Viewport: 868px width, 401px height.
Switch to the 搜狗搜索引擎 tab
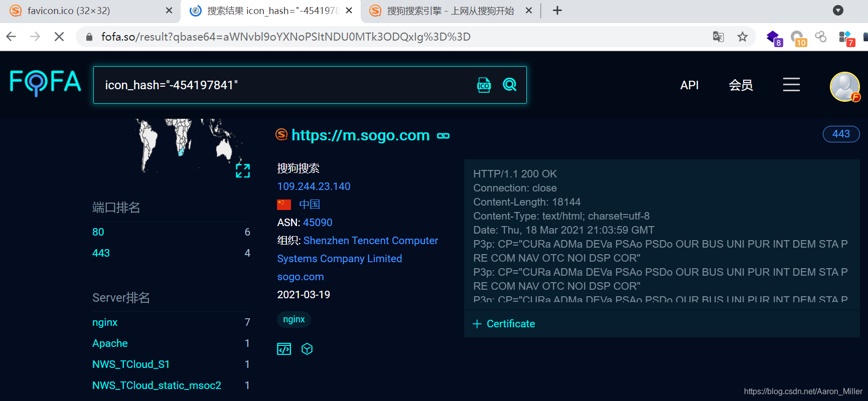pos(450,11)
